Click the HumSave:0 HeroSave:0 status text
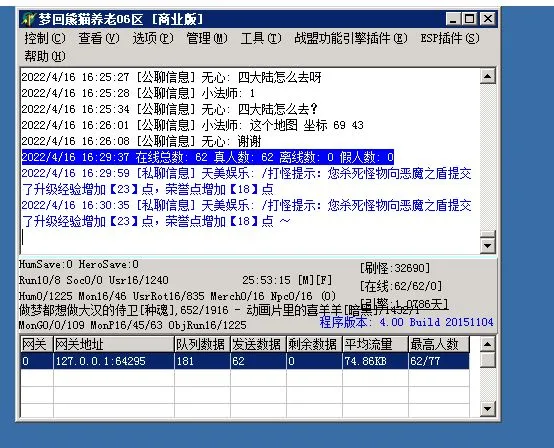 coord(79,264)
